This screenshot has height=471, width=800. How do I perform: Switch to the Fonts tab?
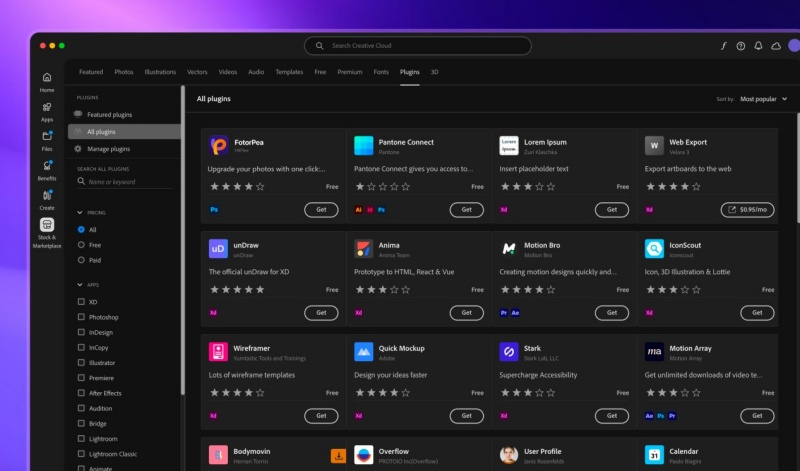tap(381, 72)
